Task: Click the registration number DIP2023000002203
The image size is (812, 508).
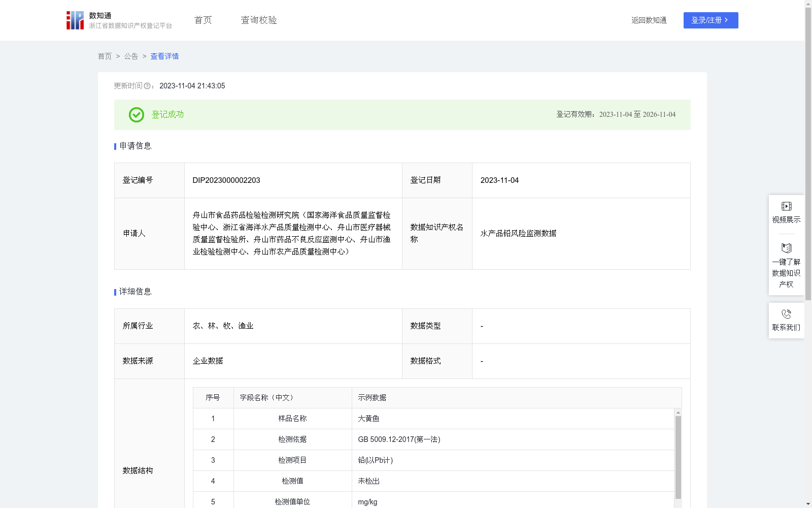Action: (226, 180)
